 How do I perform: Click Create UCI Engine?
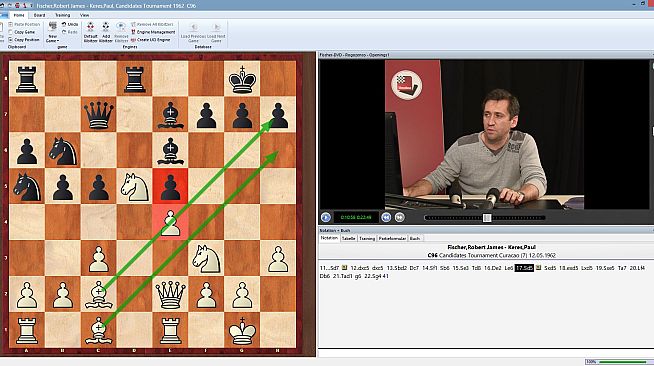(x=151, y=40)
